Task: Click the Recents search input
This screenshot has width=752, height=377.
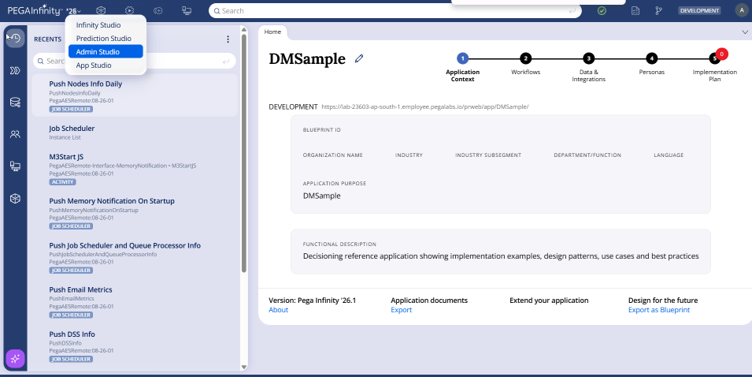Action: coord(134,61)
